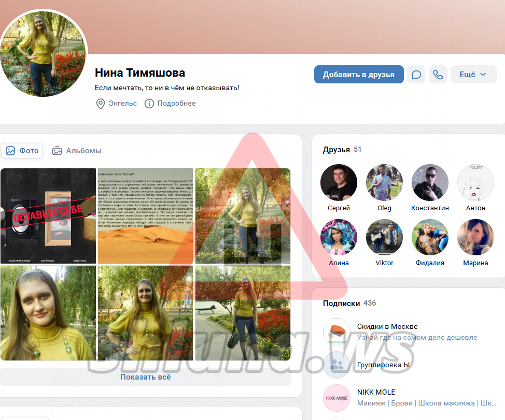Image resolution: width=505 pixels, height=420 pixels.
Task: Expand the Ещё dropdown menu
Action: click(x=473, y=75)
